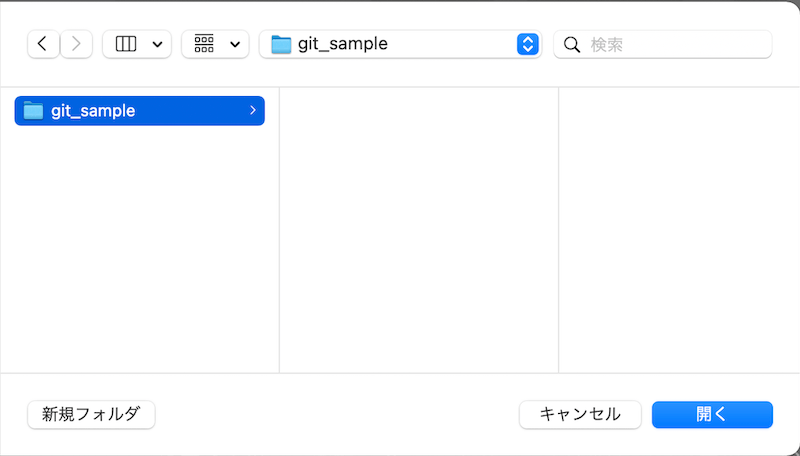The height and width of the screenshot is (456, 800).
Task: Go back with the left arrow button
Action: coord(43,44)
